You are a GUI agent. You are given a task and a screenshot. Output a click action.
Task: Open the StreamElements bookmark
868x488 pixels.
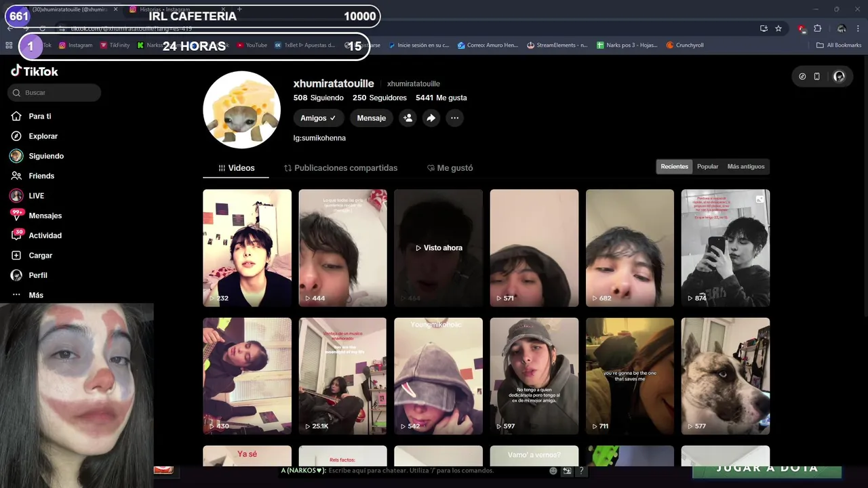coord(557,45)
